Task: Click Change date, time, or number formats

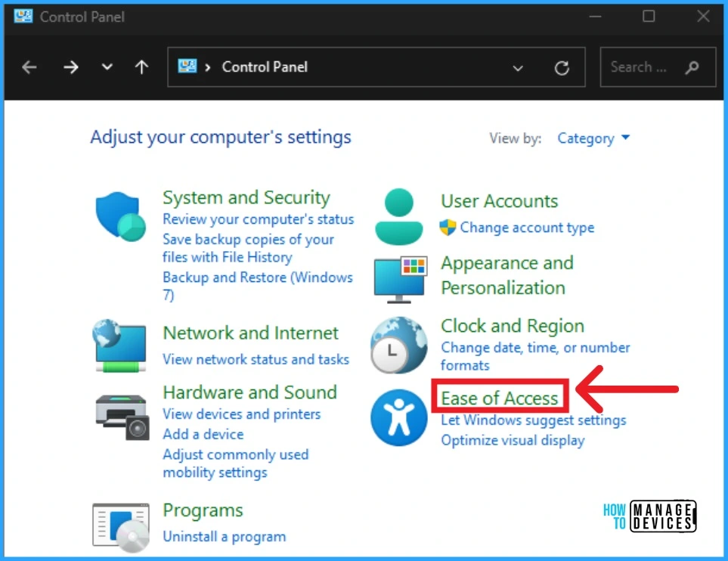Action: pyautogui.click(x=535, y=356)
